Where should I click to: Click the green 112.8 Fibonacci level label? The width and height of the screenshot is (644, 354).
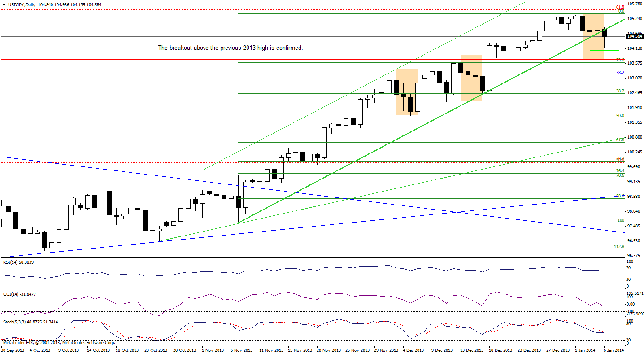pos(619,247)
